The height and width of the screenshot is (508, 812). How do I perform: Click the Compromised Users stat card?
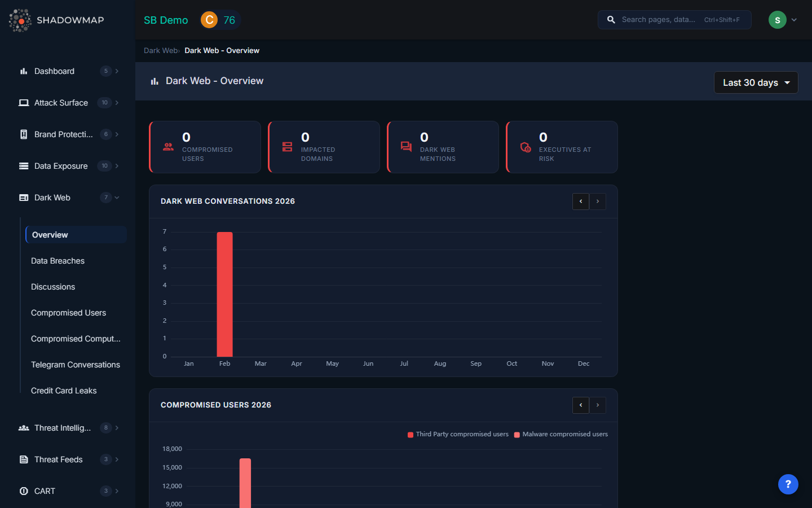[x=205, y=147]
